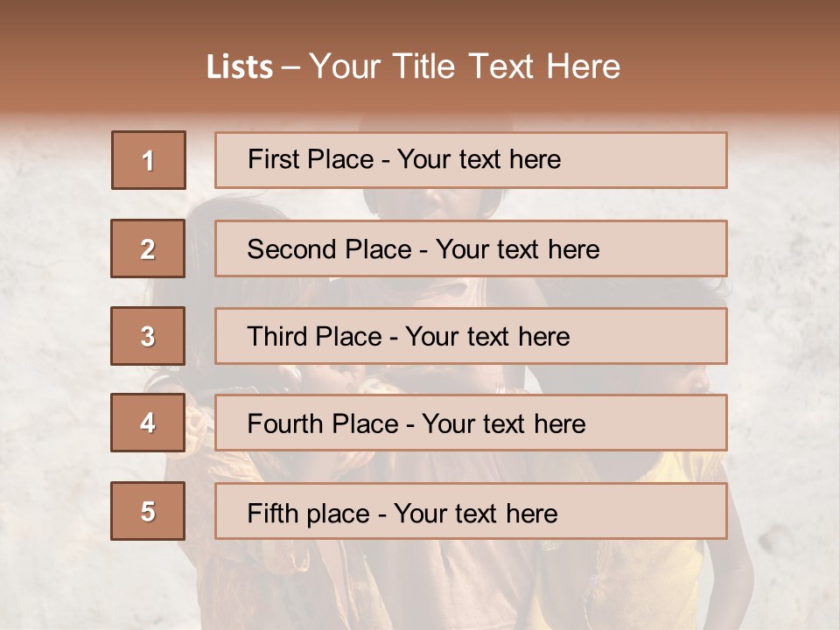The height and width of the screenshot is (630, 840).
Task: Click the bold word "Lists" in title
Action: (x=240, y=67)
